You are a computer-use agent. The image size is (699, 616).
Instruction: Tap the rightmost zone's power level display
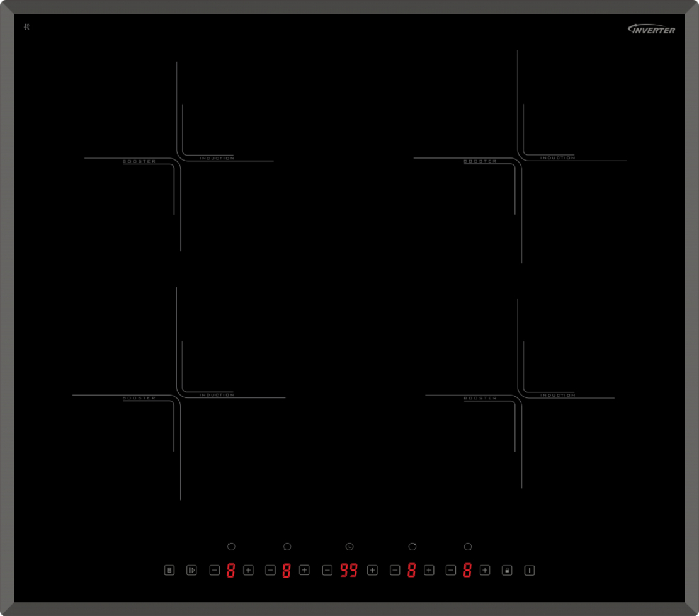point(467,571)
